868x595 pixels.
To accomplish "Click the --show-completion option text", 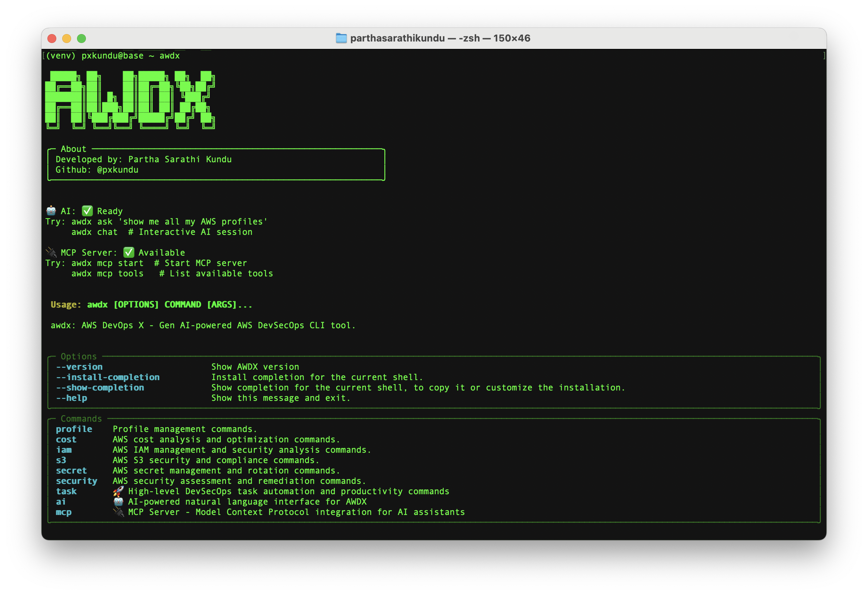I will (100, 388).
